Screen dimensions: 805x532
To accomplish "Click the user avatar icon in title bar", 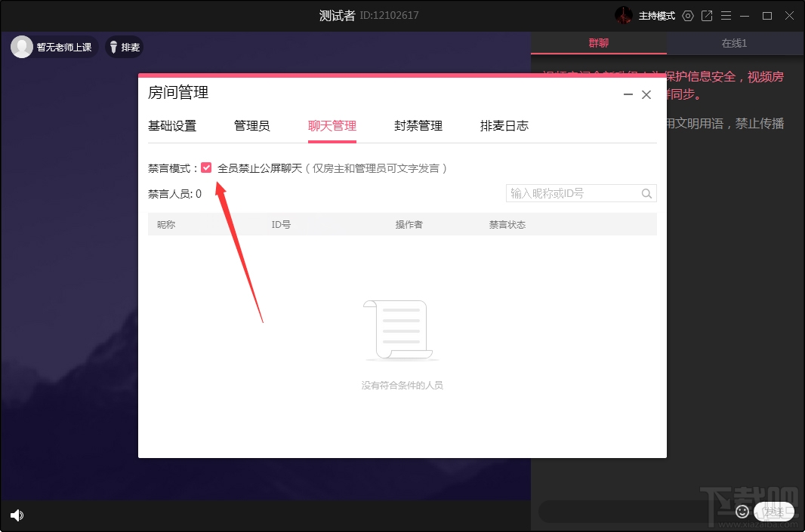I will [x=624, y=15].
